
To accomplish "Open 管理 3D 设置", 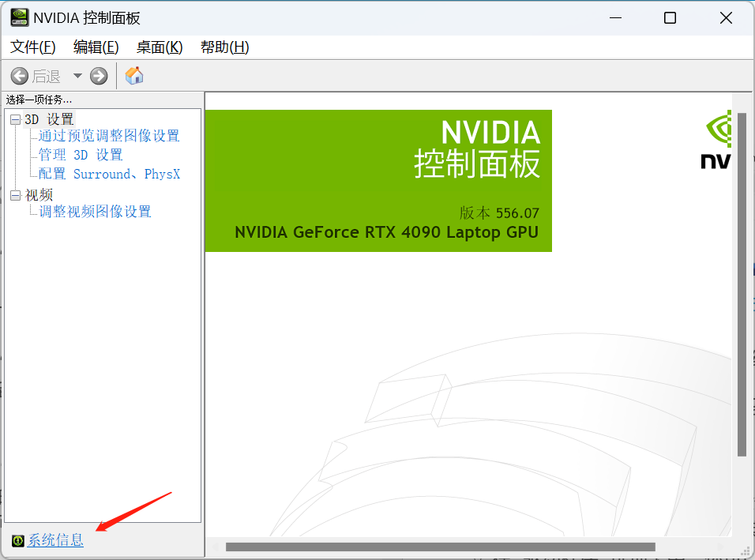I will [x=81, y=155].
